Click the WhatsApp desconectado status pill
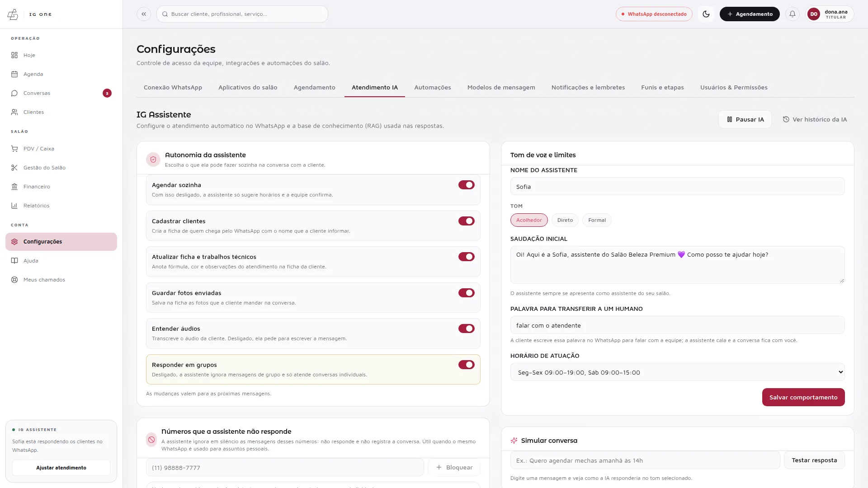This screenshot has width=868, height=488. [654, 14]
